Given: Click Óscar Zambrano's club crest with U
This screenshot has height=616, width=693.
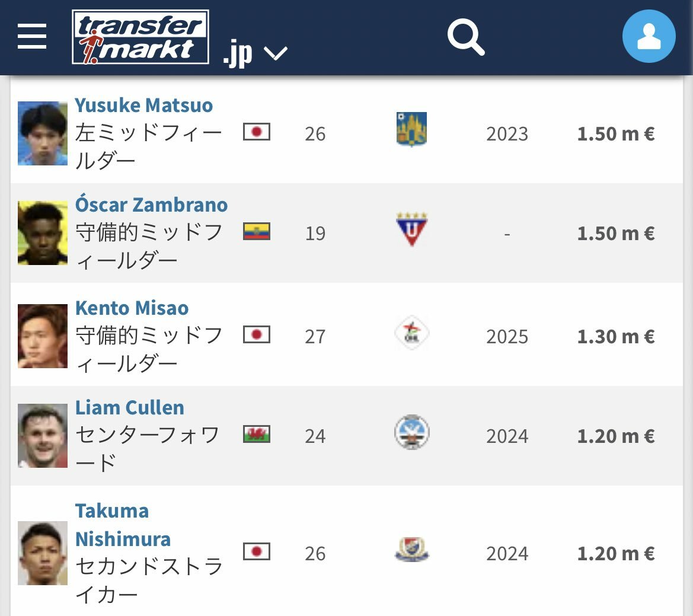Looking at the screenshot, I should pos(411,229).
